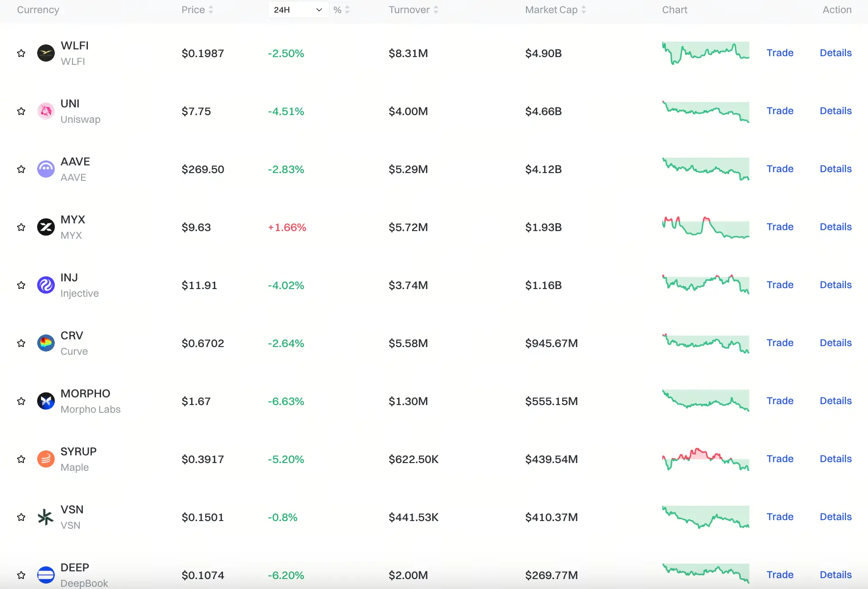Click the Currency column header
Viewport: 868px width, 589px height.
click(38, 10)
